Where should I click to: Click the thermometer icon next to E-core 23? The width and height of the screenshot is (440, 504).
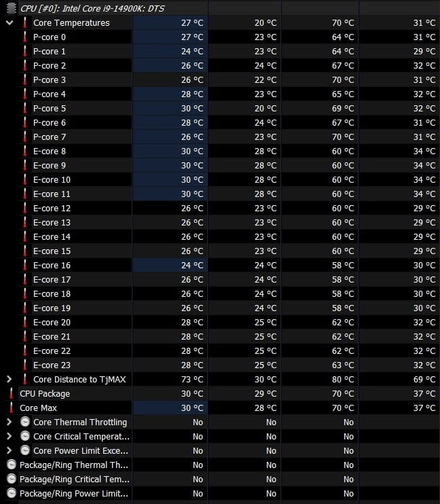coord(25,365)
